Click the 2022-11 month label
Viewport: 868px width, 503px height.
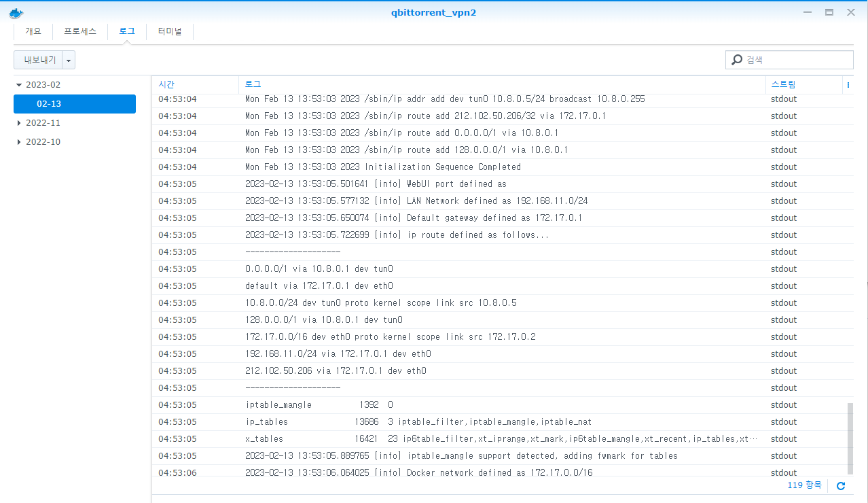[43, 123]
